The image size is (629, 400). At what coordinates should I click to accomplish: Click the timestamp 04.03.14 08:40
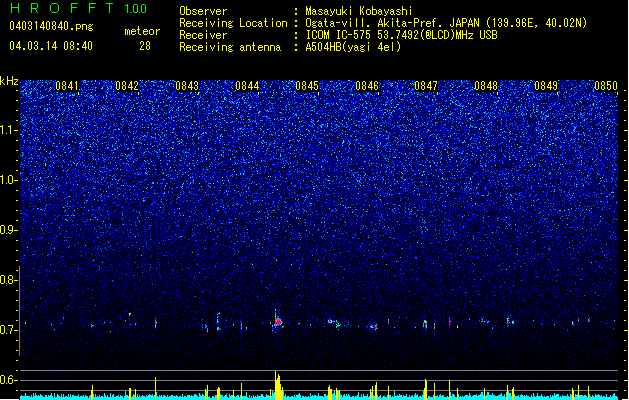(51, 46)
